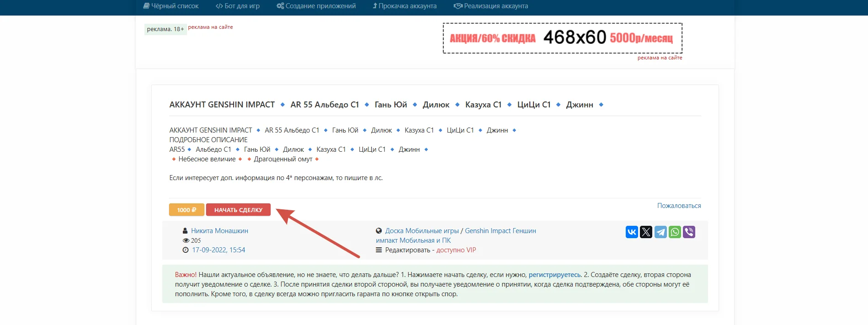Share via the VK icon

pyautogui.click(x=632, y=232)
